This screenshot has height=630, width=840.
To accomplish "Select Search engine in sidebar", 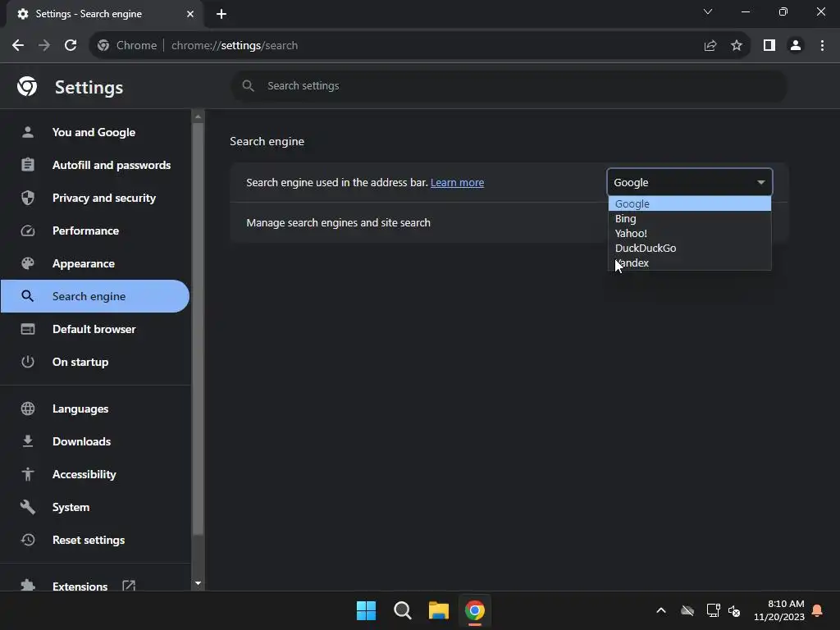I will 95,296.
